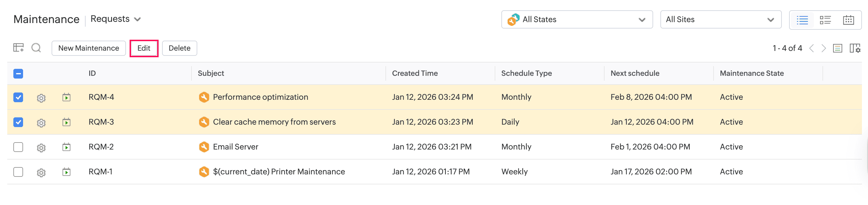Switch to list view icon

tap(802, 20)
